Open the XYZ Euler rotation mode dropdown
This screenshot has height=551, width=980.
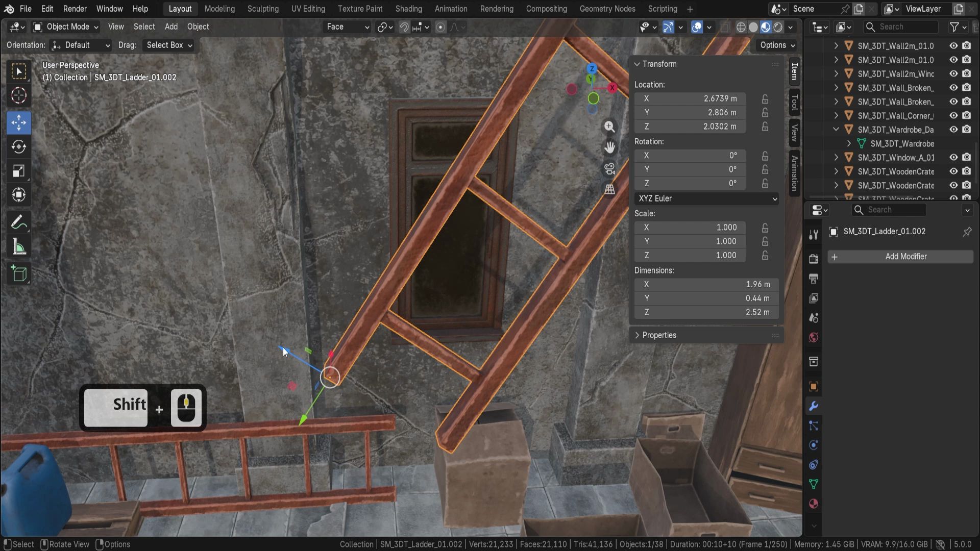coord(706,198)
